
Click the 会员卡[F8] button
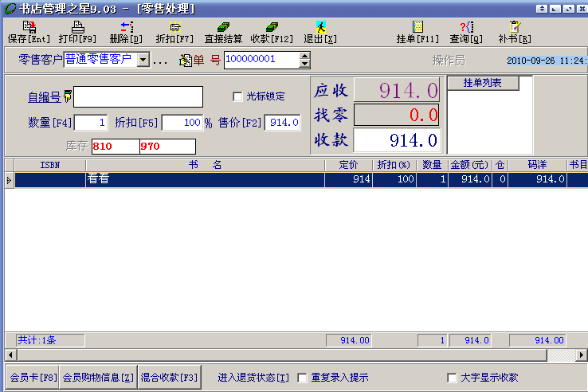(x=33, y=377)
